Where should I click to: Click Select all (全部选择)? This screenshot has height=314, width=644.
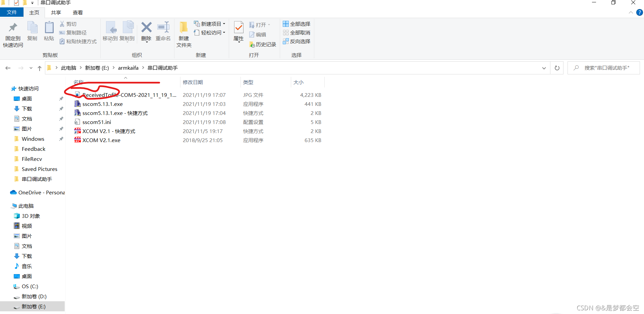297,24
